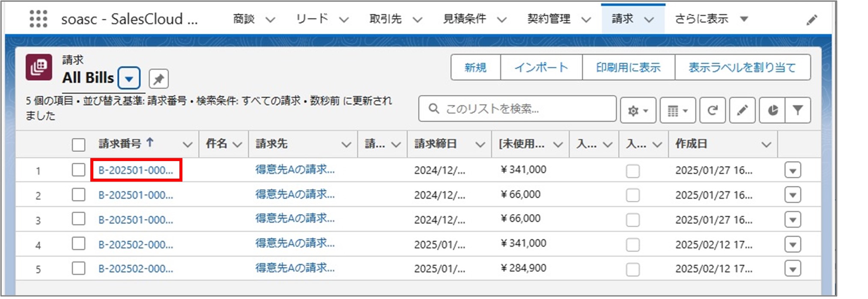This screenshot has width=868, height=299.
Task: Expand the 商談 tab chevron menu
Action: (270, 20)
